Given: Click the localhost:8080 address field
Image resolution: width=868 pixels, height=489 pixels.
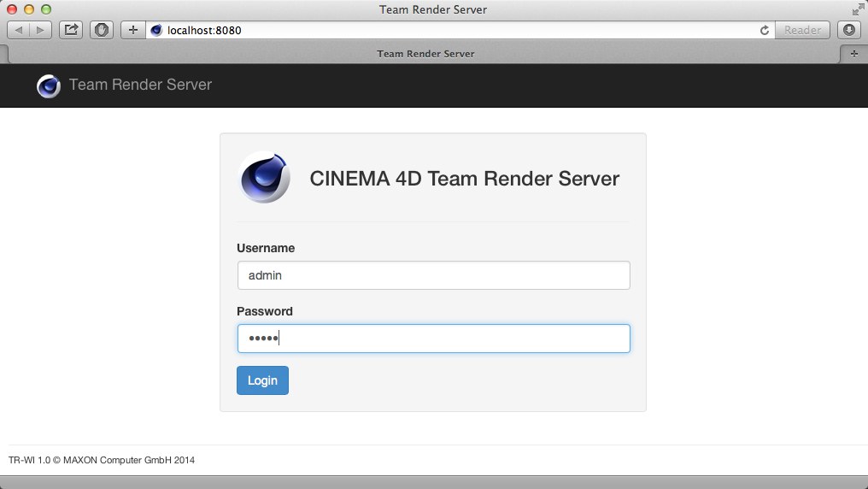Looking at the screenshot, I should coord(453,30).
